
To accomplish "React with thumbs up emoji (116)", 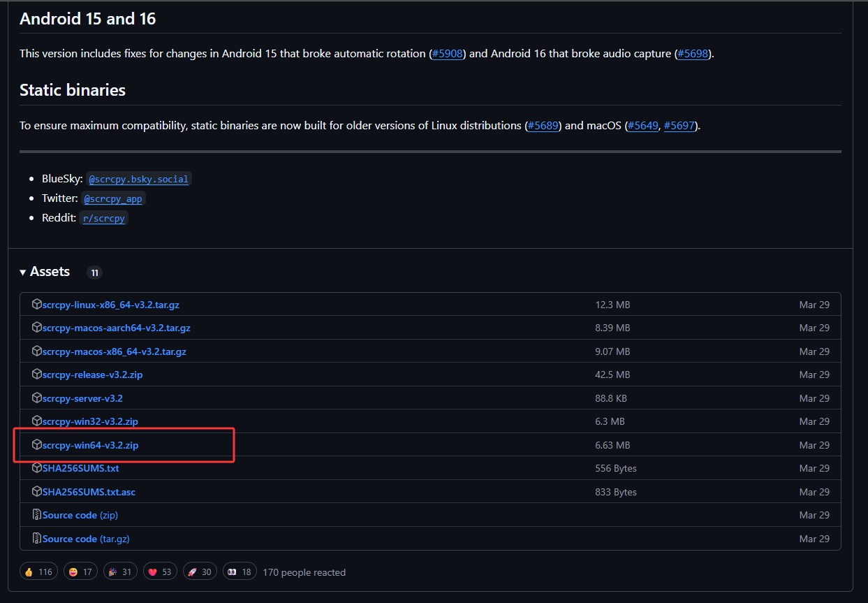I will click(x=38, y=572).
